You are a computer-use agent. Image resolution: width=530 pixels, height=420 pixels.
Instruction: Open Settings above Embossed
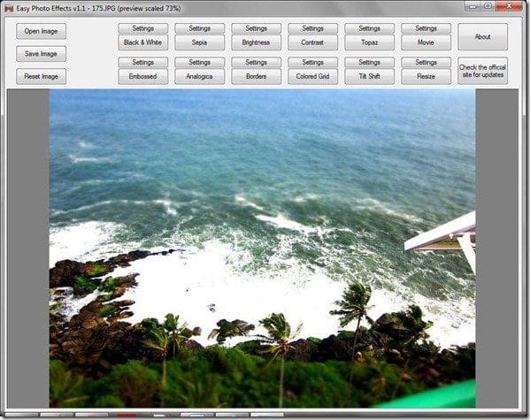coord(143,62)
